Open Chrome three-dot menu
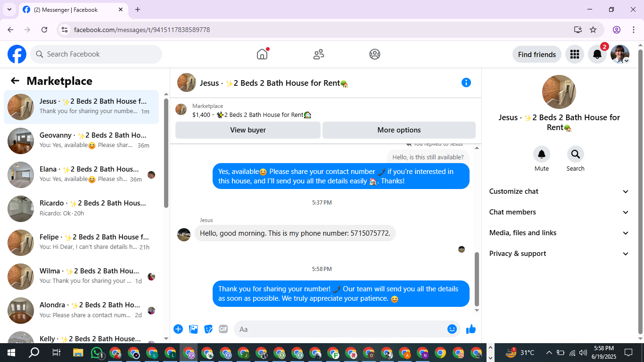Viewport: 644px width, 362px height. point(633,30)
